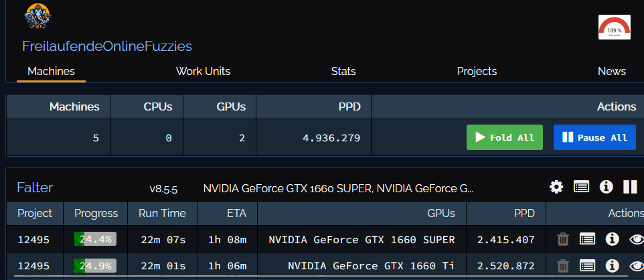The width and height of the screenshot is (644, 280).
Task: Click the ETA value 1h 06m
Action: 227,266
